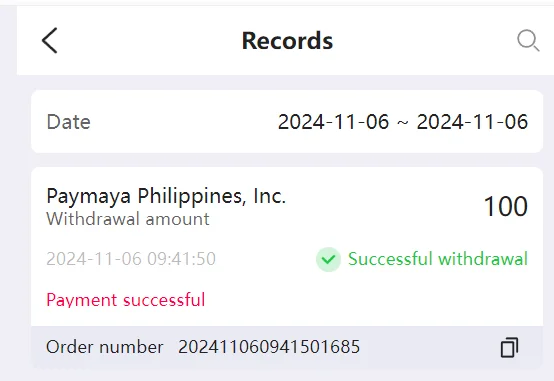Select the Date filter row label
554x381 pixels.
pyautogui.click(x=69, y=122)
